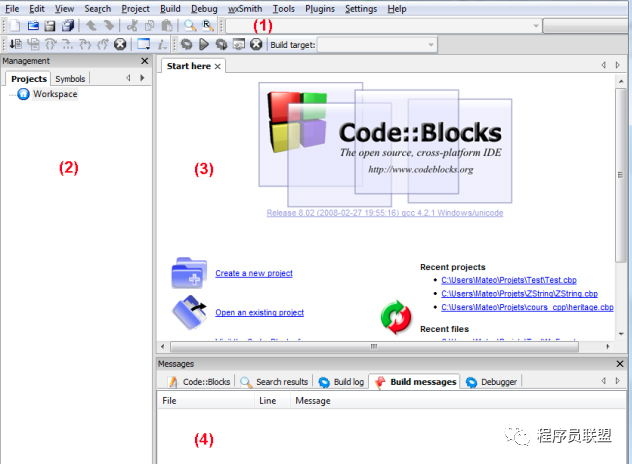The height and width of the screenshot is (464, 632).
Task: Click the Replace icon in toolbar
Action: pyautogui.click(x=208, y=26)
